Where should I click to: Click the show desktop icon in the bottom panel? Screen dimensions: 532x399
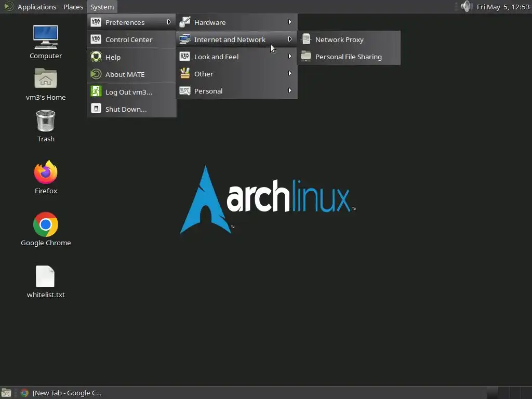(6, 393)
